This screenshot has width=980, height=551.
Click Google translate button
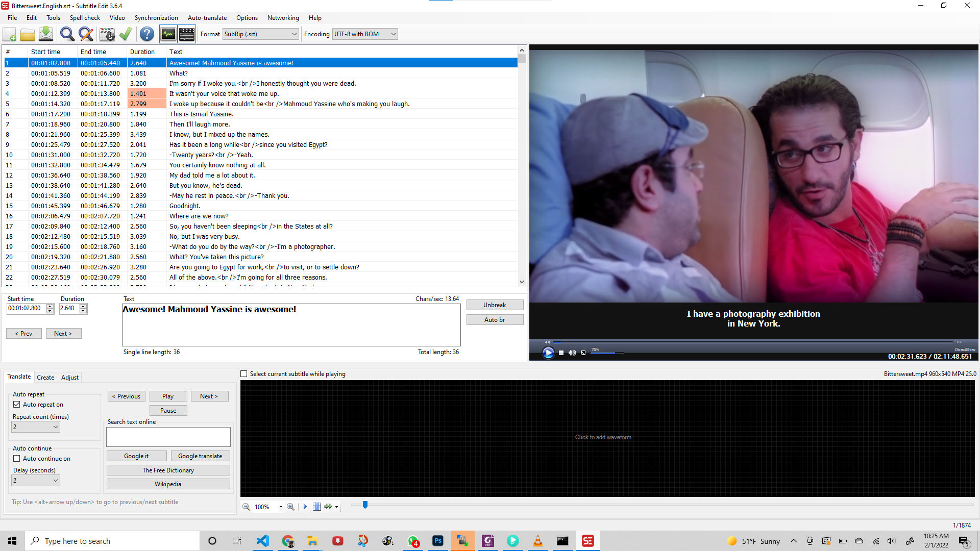click(200, 456)
